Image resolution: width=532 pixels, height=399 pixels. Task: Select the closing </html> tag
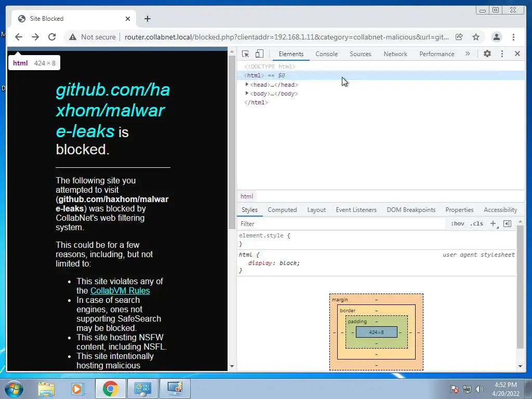click(x=256, y=102)
